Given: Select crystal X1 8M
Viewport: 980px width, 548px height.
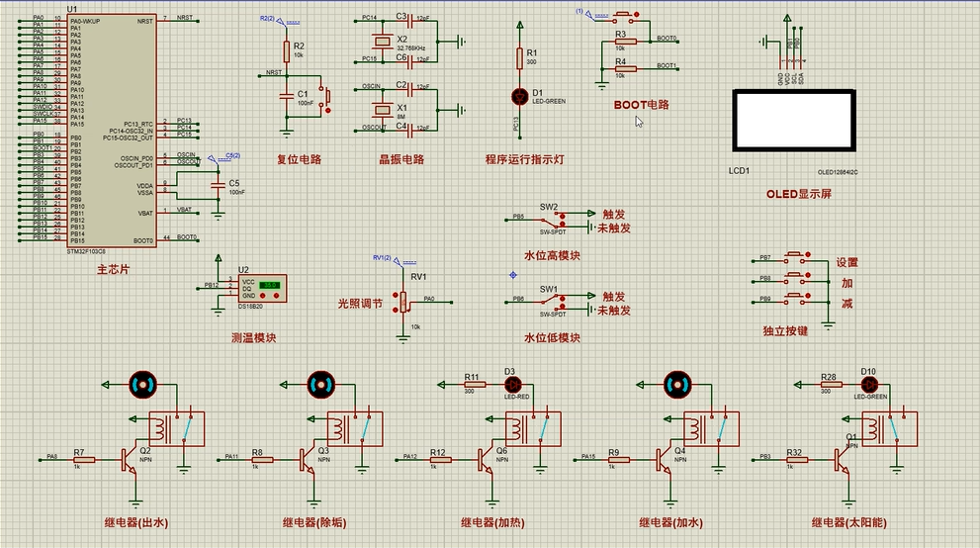Looking at the screenshot, I should (x=382, y=111).
